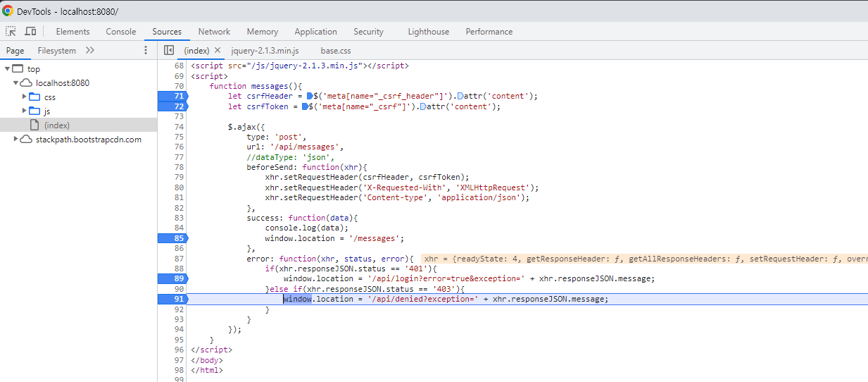The width and height of the screenshot is (868, 382).
Task: Open the navigator three-dot options menu
Action: click(x=146, y=51)
